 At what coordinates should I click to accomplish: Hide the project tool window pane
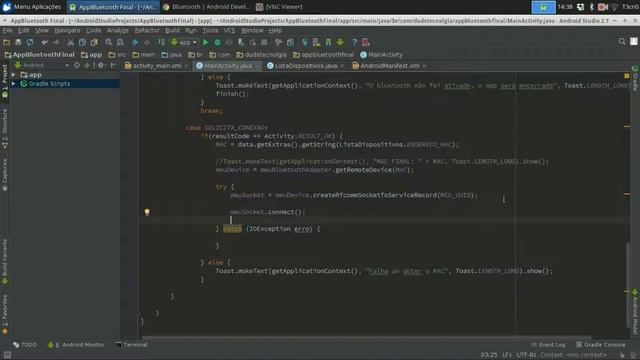(x=113, y=65)
